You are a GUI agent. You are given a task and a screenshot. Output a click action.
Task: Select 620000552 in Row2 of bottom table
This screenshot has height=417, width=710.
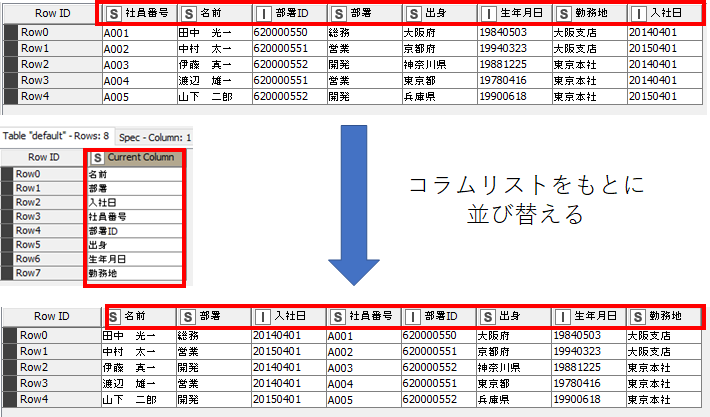coord(438,368)
